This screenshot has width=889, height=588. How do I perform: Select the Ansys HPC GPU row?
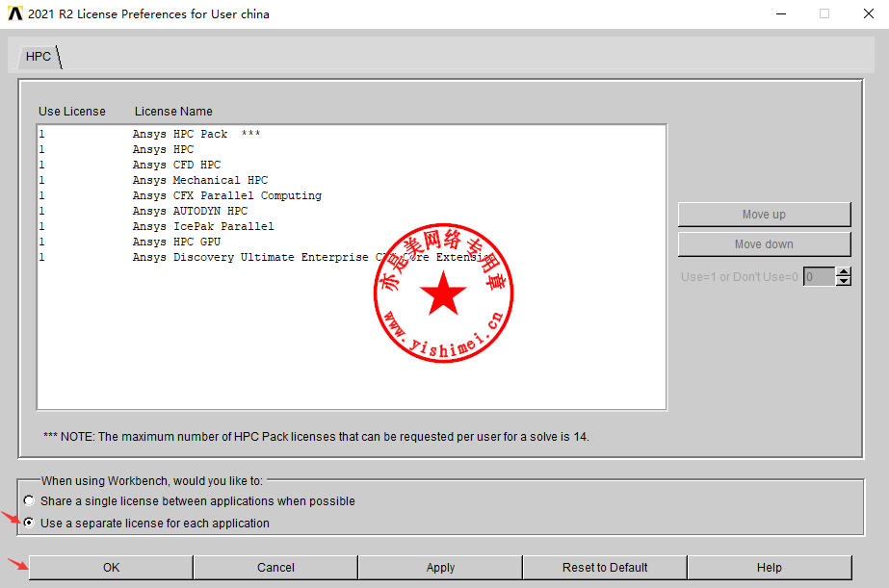pos(352,242)
